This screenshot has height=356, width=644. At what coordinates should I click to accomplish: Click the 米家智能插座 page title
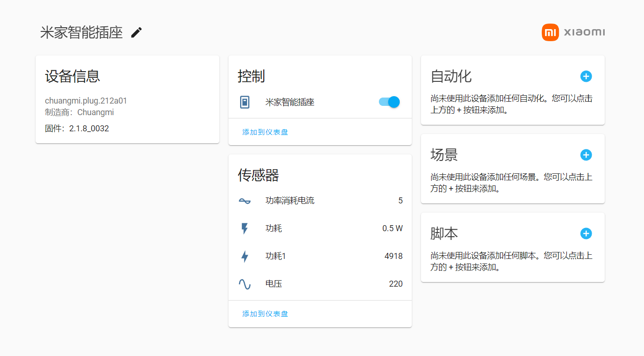point(81,32)
